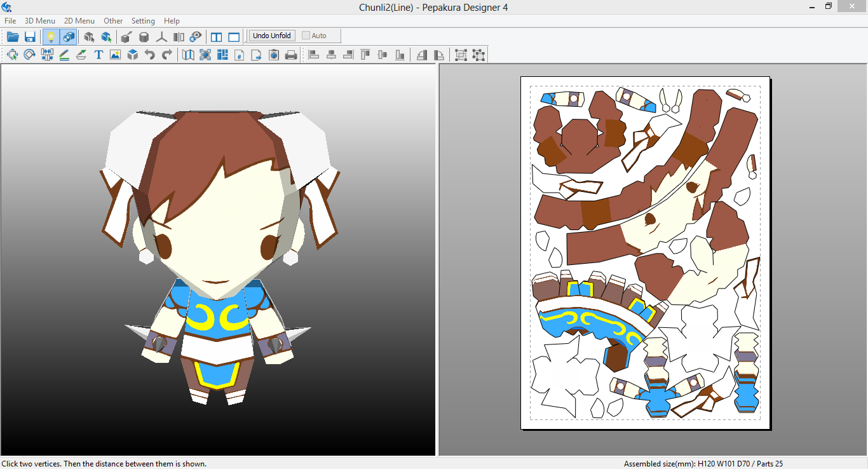The height and width of the screenshot is (469, 868).
Task: Open the Help menu
Action: coord(172,21)
